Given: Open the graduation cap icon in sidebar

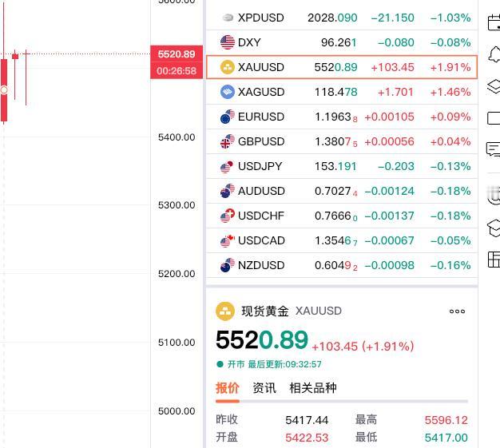Looking at the screenshot, I should click(x=494, y=228).
